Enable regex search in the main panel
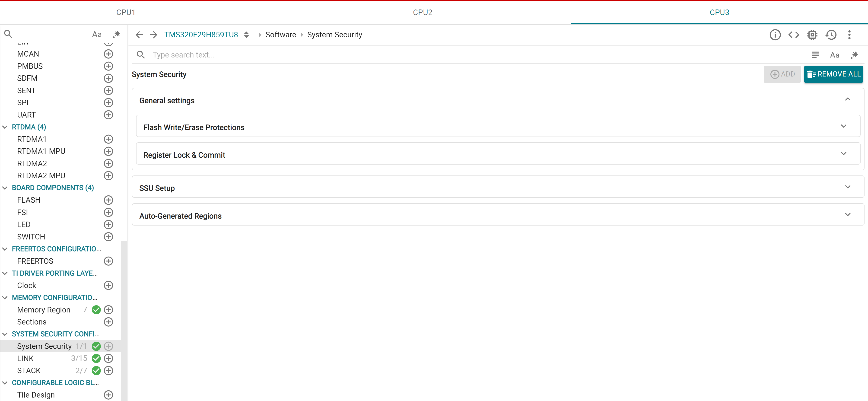 point(855,55)
